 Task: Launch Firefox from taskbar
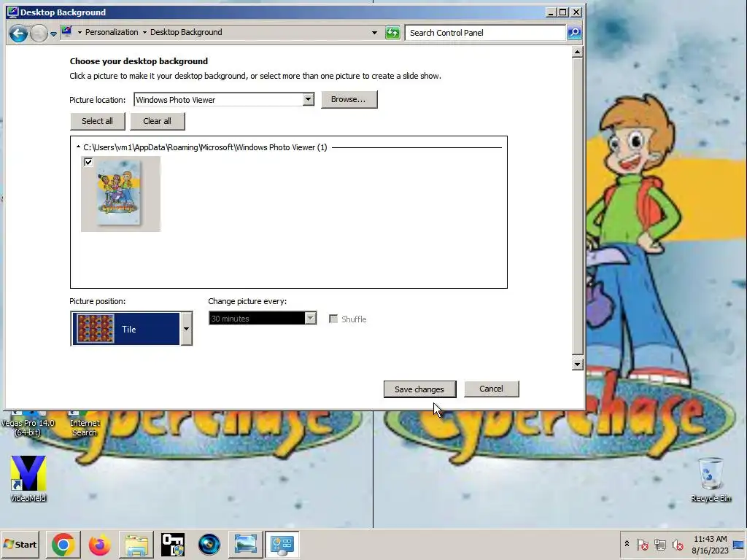coord(99,544)
